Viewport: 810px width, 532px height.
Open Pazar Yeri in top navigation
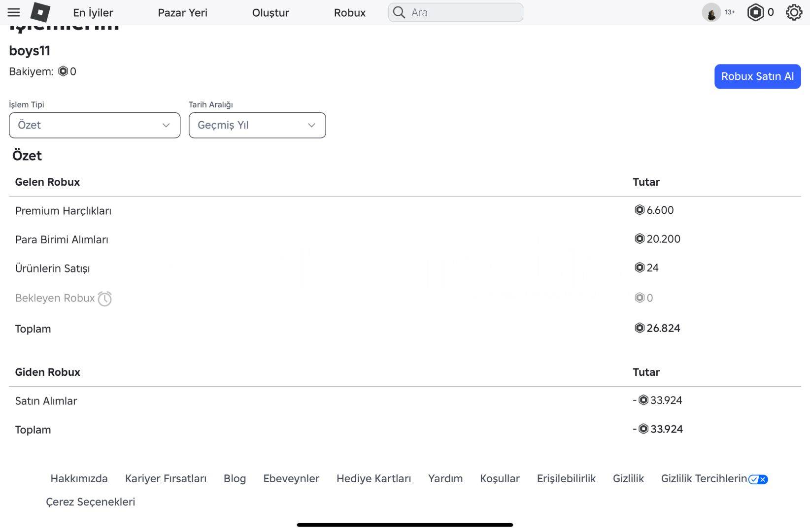(183, 13)
